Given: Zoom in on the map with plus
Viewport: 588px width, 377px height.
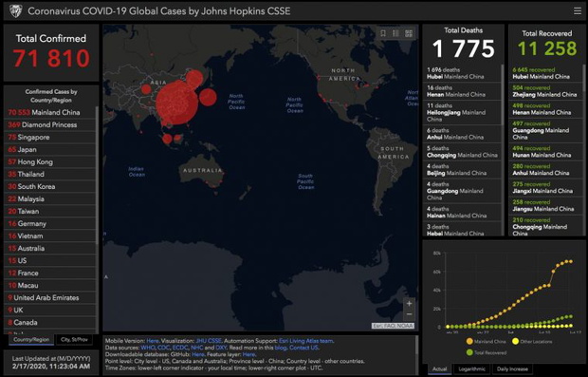Looking at the screenshot, I should pos(409,303).
